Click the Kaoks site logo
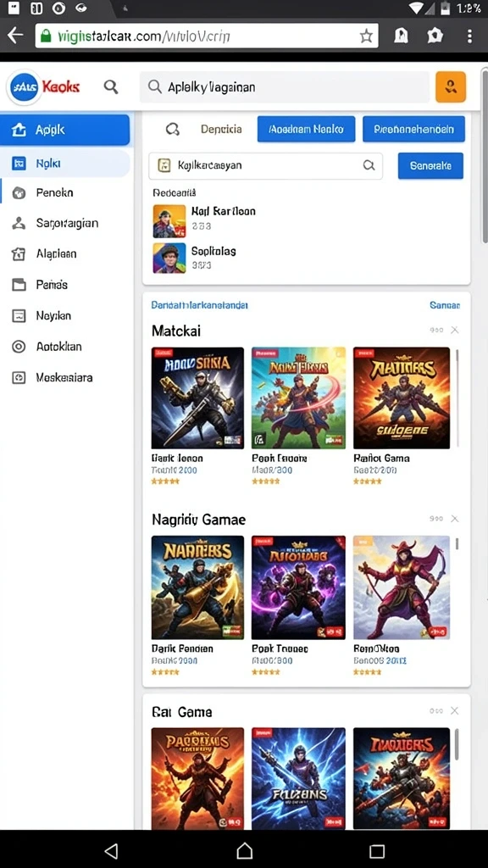 [44, 86]
